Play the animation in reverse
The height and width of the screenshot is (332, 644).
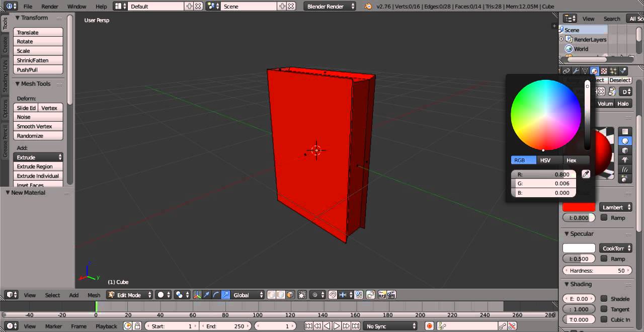327,326
